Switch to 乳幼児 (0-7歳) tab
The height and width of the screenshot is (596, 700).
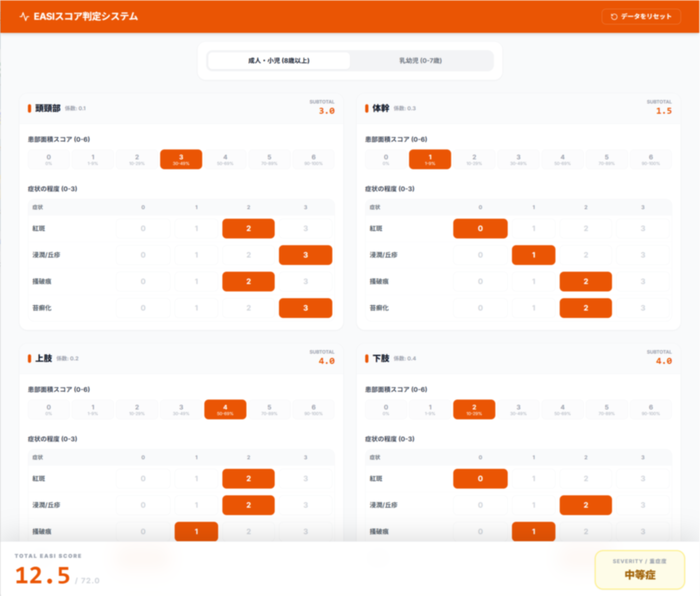420,61
